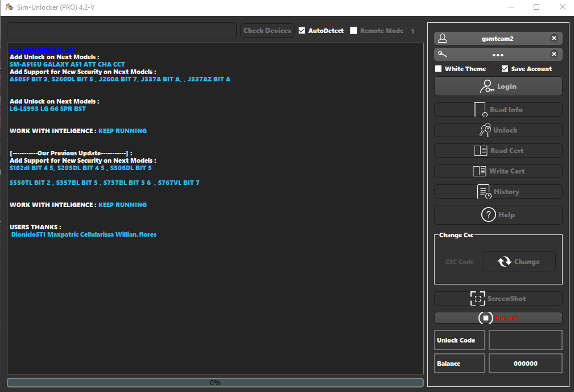574x392 pixels.
Task: Click the red Cancel button
Action: point(498,317)
